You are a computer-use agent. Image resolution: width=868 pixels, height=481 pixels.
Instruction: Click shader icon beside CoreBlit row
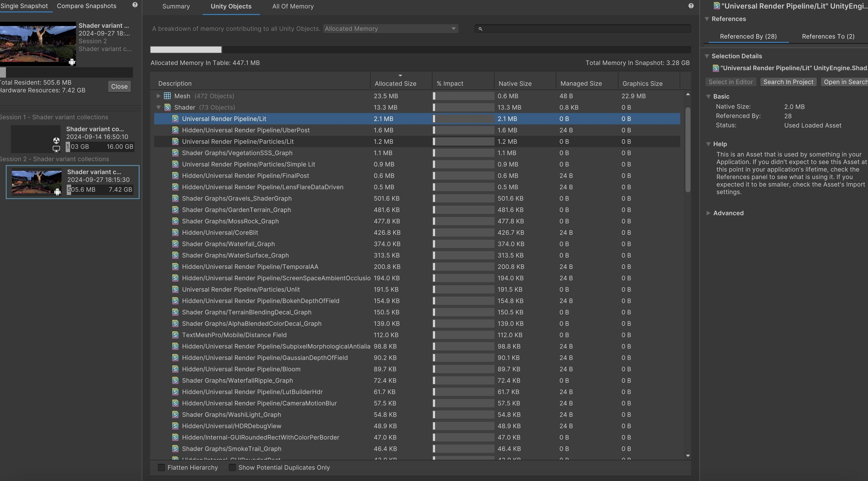coord(175,232)
